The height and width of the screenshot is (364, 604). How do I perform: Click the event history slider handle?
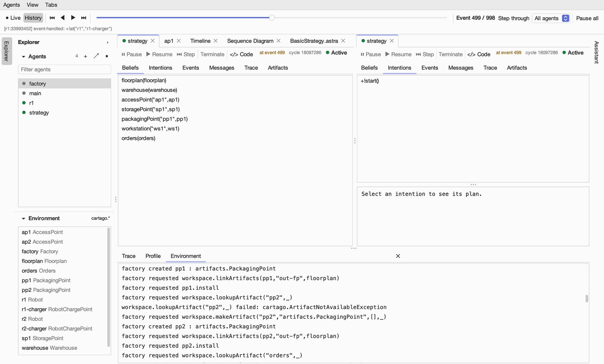point(272,18)
